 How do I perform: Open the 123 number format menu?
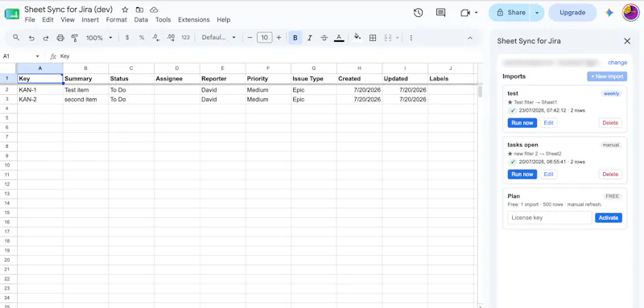186,38
